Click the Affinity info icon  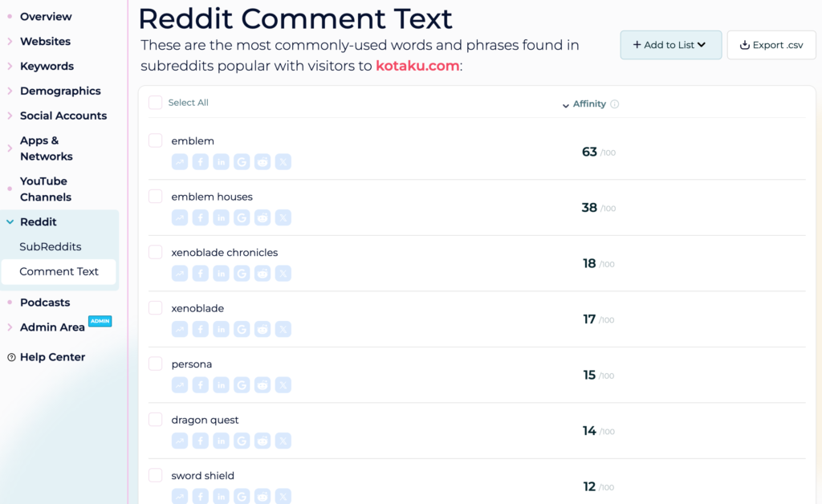coord(615,104)
